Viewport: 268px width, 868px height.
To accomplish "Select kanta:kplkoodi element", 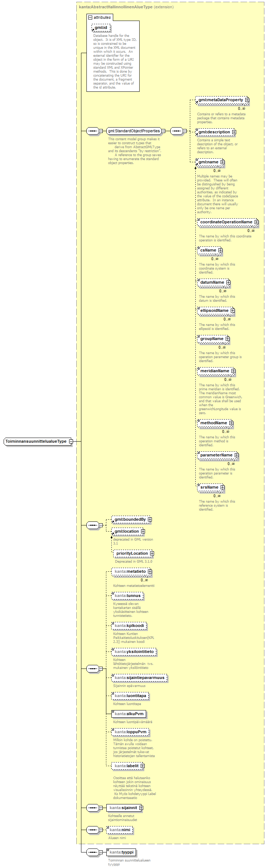I will pyautogui.click(x=129, y=626).
